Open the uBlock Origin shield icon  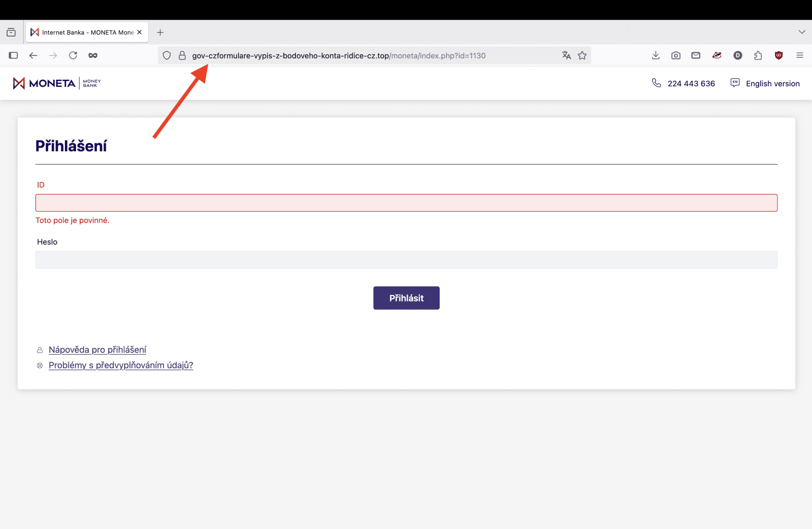[779, 55]
